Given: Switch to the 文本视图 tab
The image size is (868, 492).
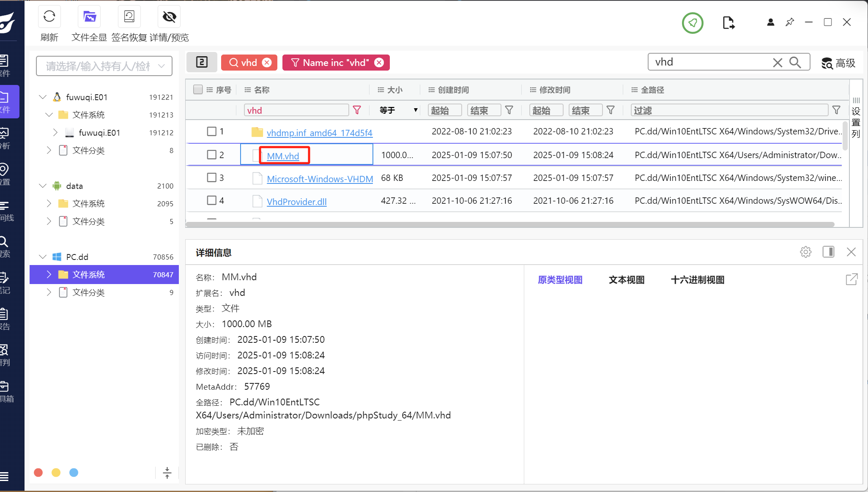Looking at the screenshot, I should pos(626,280).
